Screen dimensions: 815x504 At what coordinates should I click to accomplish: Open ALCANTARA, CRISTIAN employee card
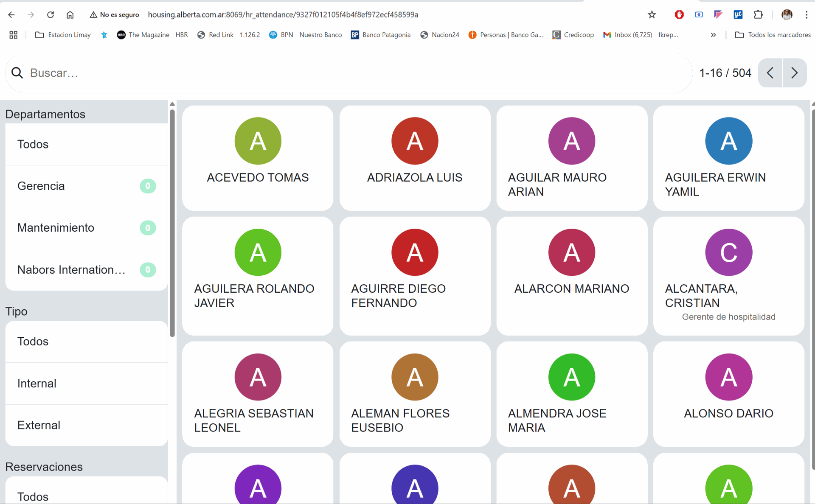click(728, 276)
